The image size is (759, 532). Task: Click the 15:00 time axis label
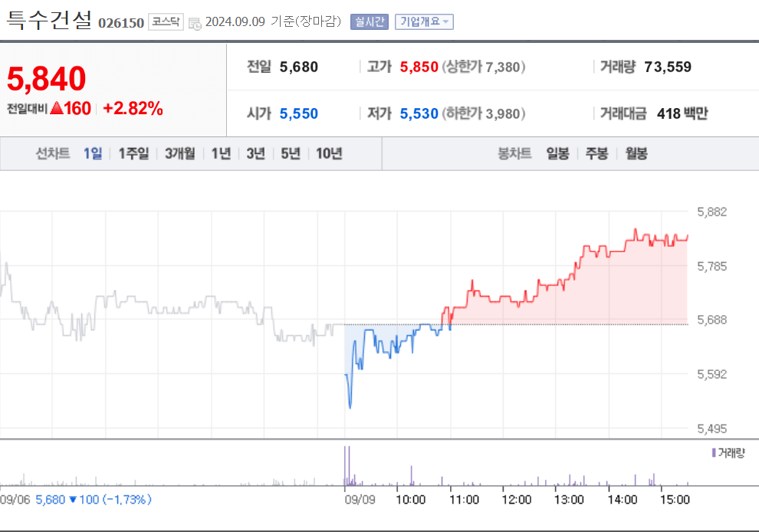tap(675, 500)
